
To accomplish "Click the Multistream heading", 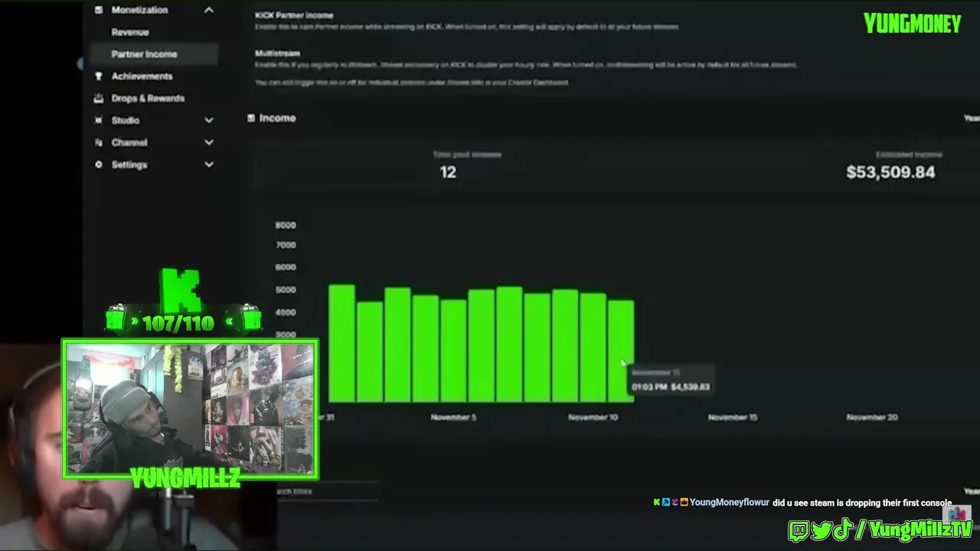I will pyautogui.click(x=277, y=54).
